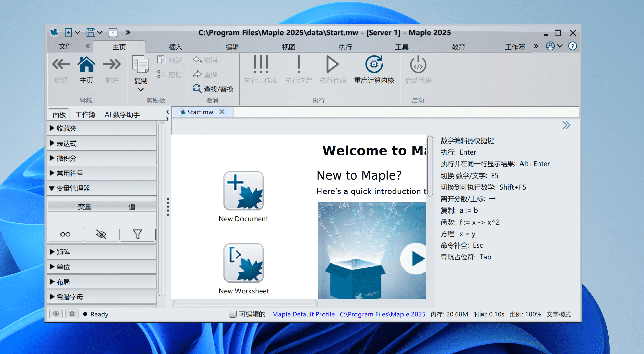Switch to the 主页 ribbon tab
The height and width of the screenshot is (354, 644).
tap(119, 47)
